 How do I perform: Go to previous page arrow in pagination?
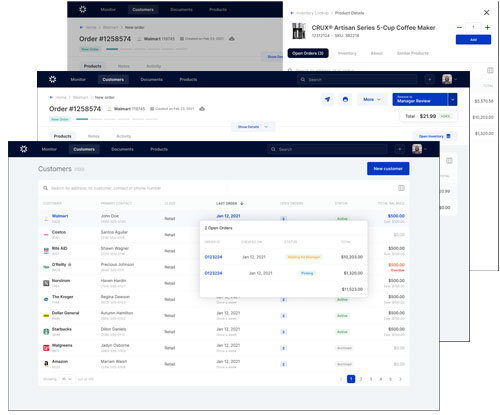pyautogui.click(x=341, y=379)
